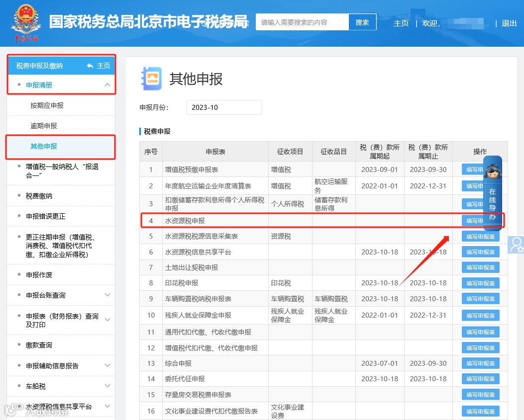Expand 申报表（财务报表）查询及打印 chevron

(x=107, y=320)
